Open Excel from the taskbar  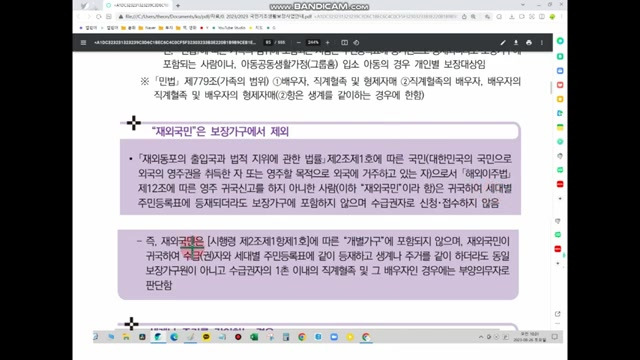point(254,337)
